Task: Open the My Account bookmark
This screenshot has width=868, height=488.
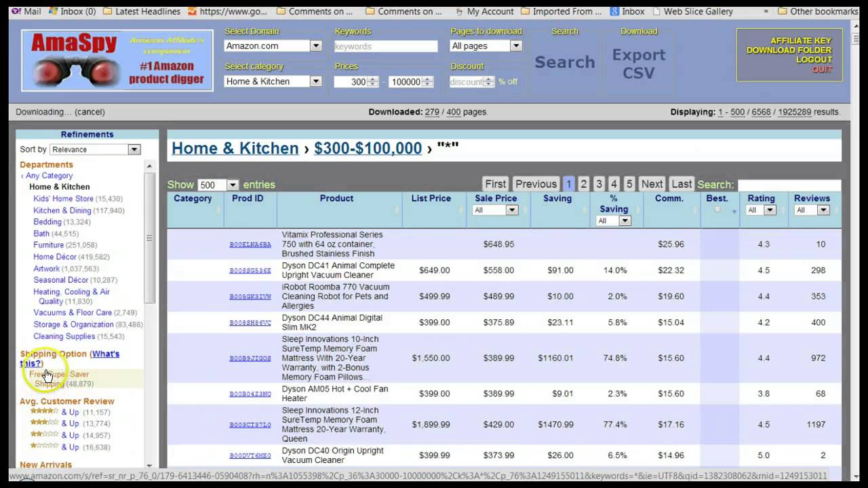Action: pyautogui.click(x=484, y=12)
